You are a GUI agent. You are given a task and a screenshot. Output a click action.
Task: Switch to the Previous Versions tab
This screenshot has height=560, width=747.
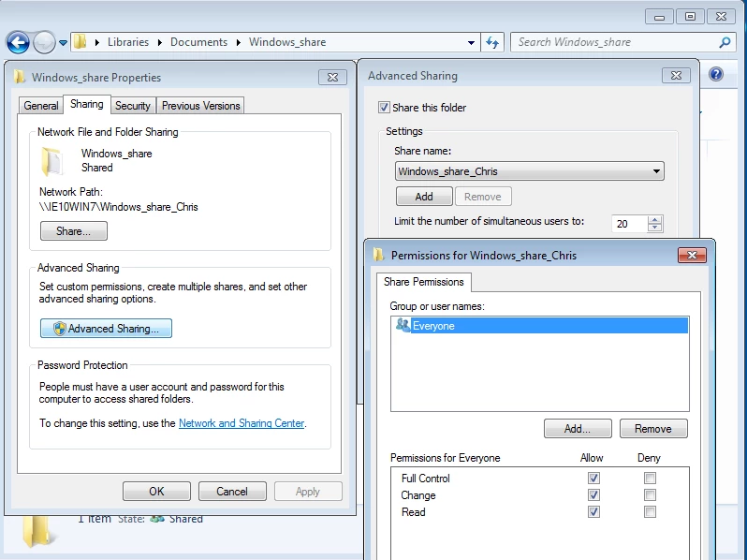[x=200, y=105]
